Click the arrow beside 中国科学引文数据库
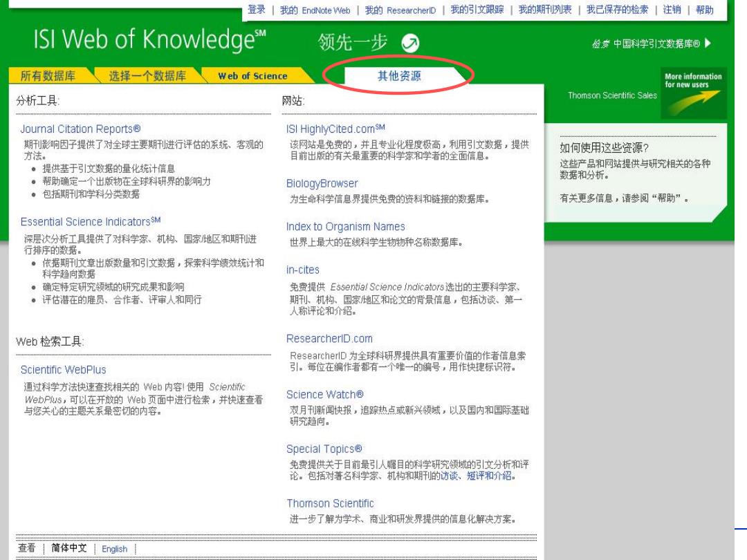747x560 pixels. click(x=708, y=44)
